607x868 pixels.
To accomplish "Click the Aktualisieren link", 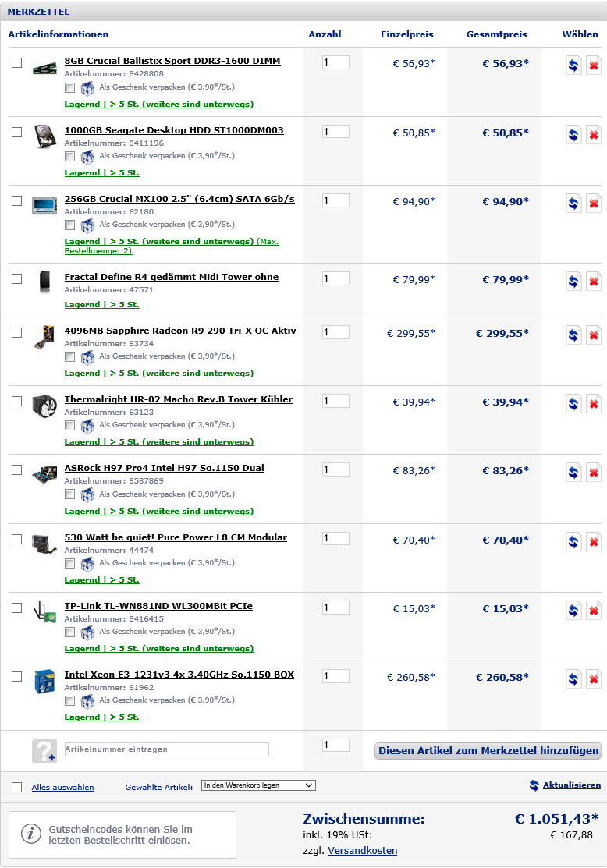I will coord(572,785).
